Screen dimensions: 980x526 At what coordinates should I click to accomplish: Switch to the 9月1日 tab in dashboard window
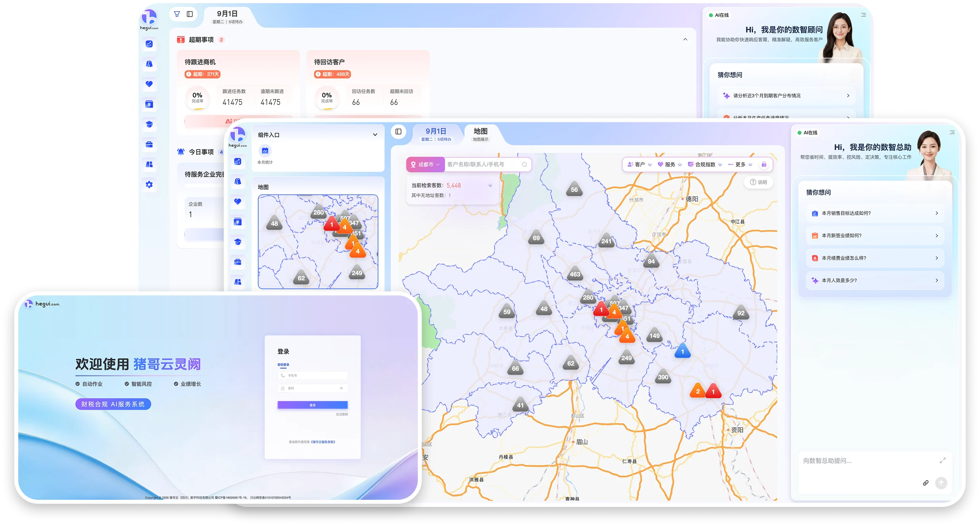[228, 17]
